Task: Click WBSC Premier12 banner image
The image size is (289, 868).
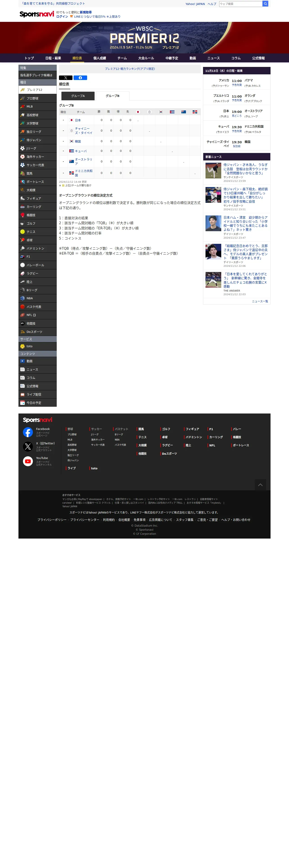Action: (144, 38)
